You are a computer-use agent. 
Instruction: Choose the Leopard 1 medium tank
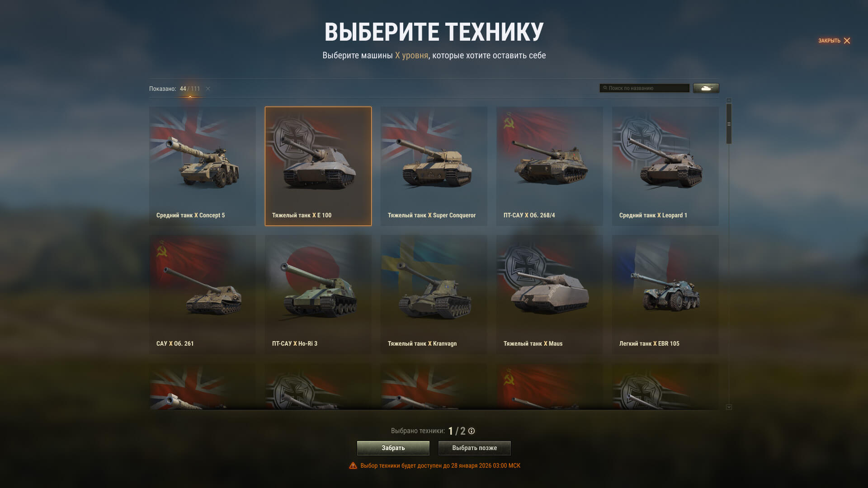point(665,166)
